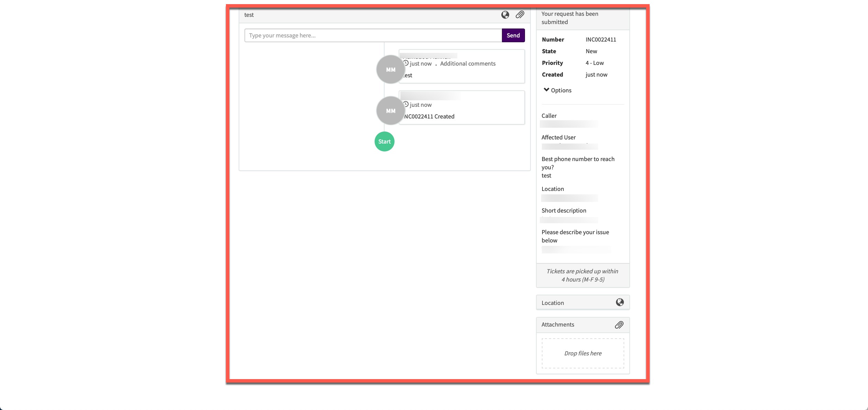Focus the 'Type your message here' field
Viewport: 868px width, 410px height.
[373, 35]
